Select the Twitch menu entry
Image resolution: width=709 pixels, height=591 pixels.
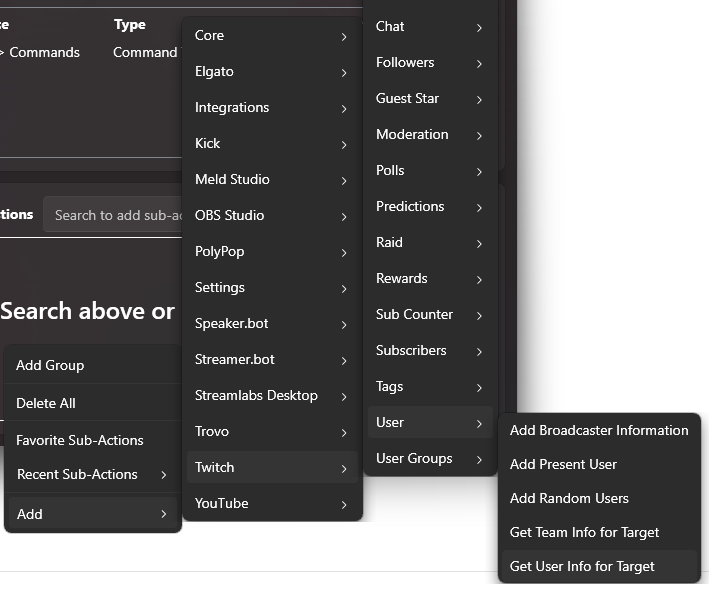[272, 467]
